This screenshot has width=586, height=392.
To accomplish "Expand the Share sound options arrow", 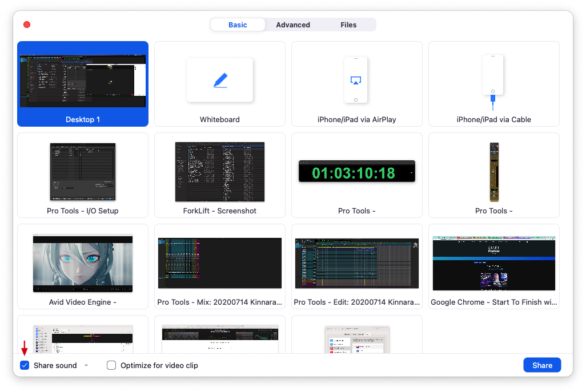I will 86,365.
